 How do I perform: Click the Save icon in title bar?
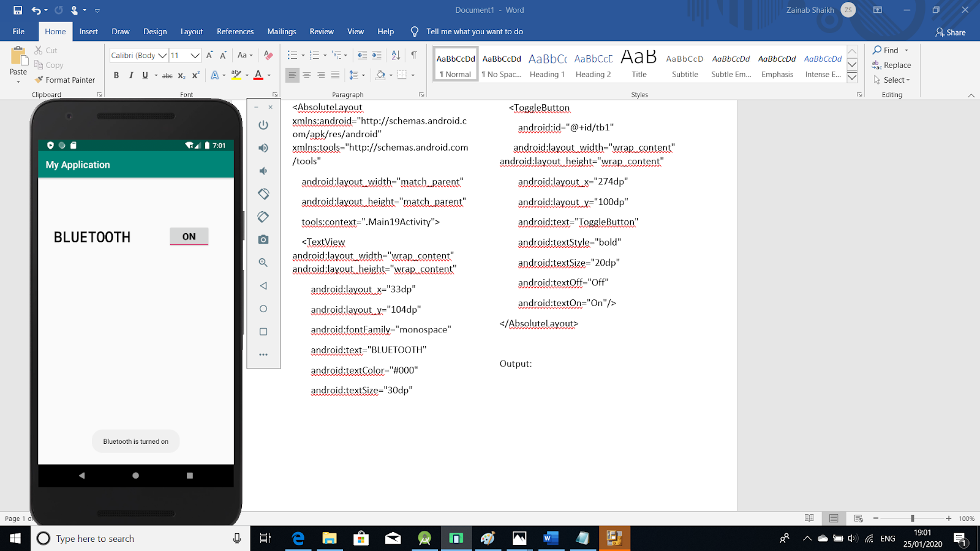pos(18,10)
